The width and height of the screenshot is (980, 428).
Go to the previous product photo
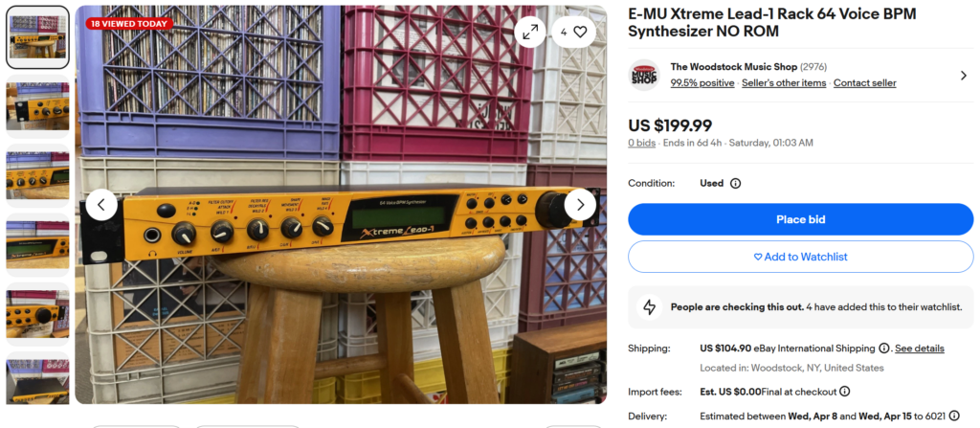tap(101, 205)
